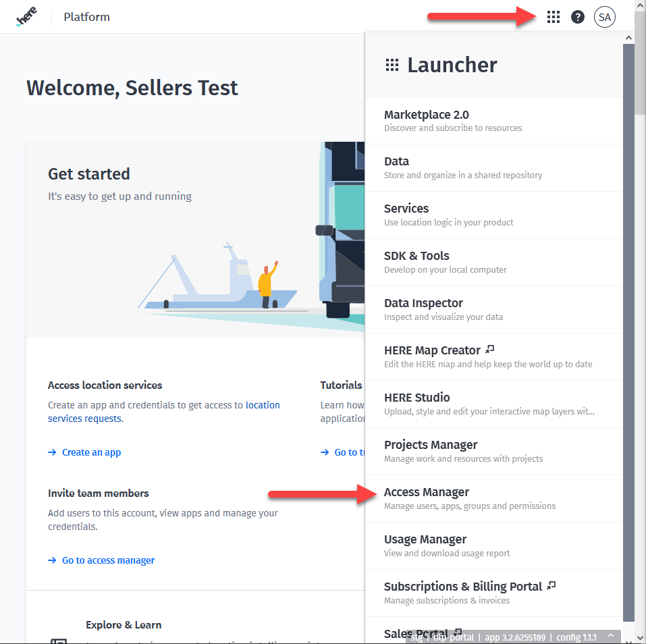Follow the Go to access manager link
The height and width of the screenshot is (644, 646).
[109, 560]
